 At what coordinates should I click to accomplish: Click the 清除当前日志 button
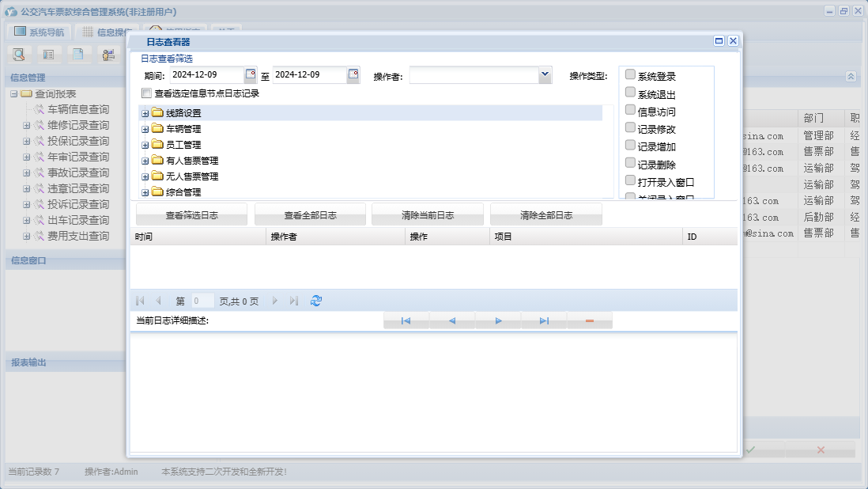click(428, 215)
